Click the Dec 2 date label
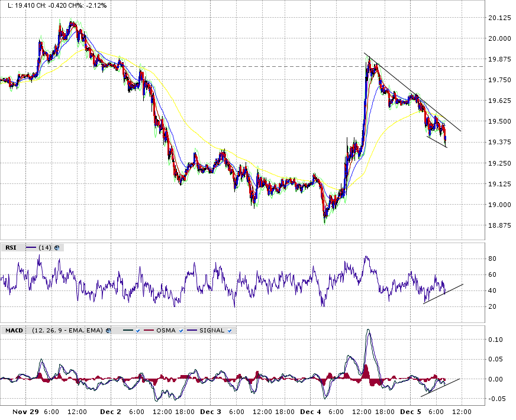 coord(111,412)
